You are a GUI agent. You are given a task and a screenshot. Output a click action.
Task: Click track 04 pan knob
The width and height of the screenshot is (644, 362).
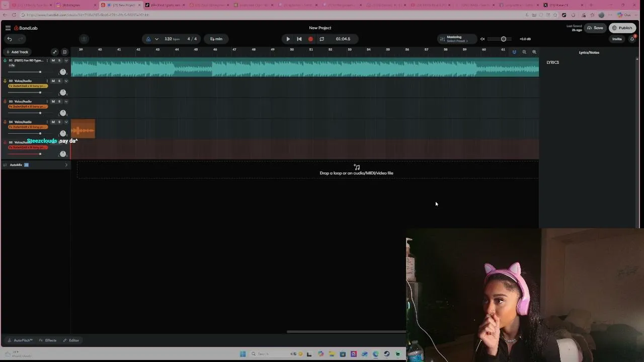63,134
